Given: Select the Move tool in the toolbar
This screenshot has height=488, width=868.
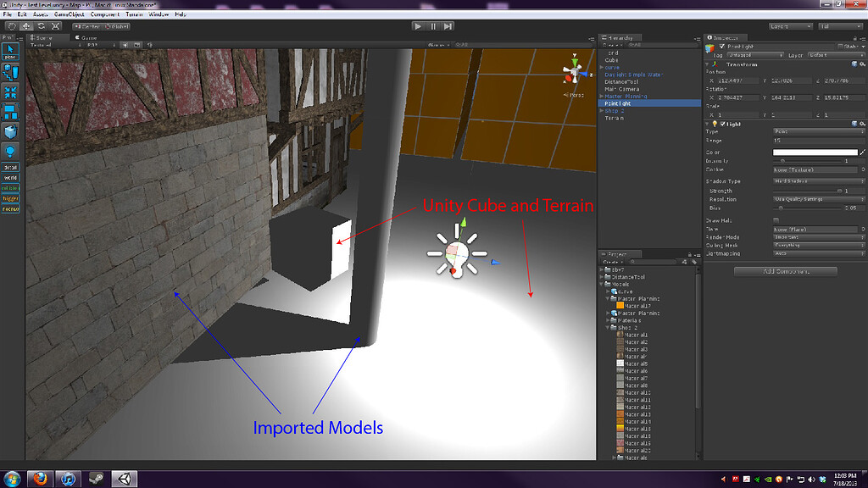Looking at the screenshot, I should point(26,26).
